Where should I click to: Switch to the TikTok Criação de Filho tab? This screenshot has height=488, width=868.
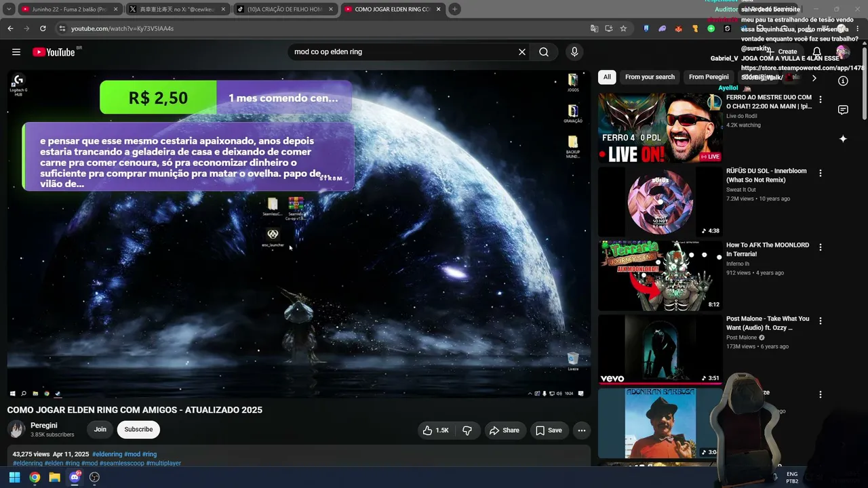[x=286, y=9]
